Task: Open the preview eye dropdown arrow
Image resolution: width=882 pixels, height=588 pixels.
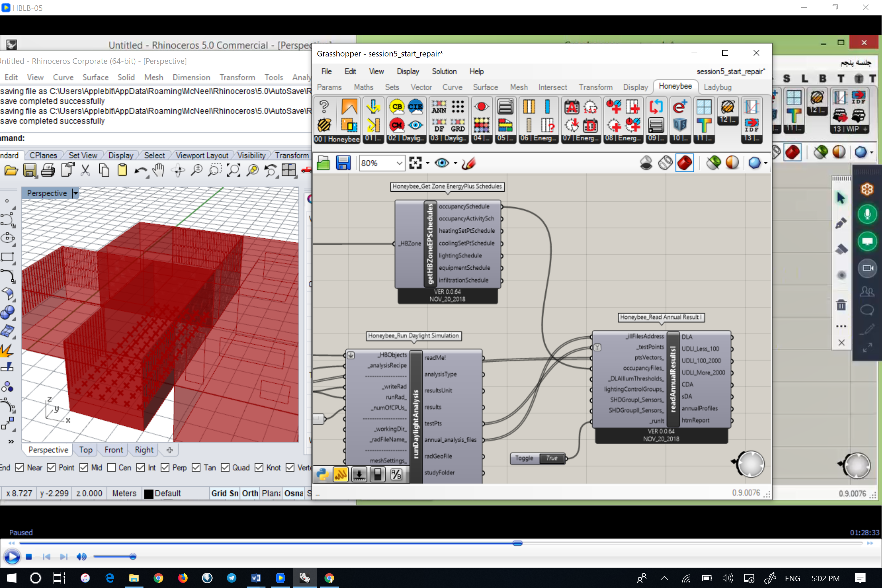Action: pos(455,163)
